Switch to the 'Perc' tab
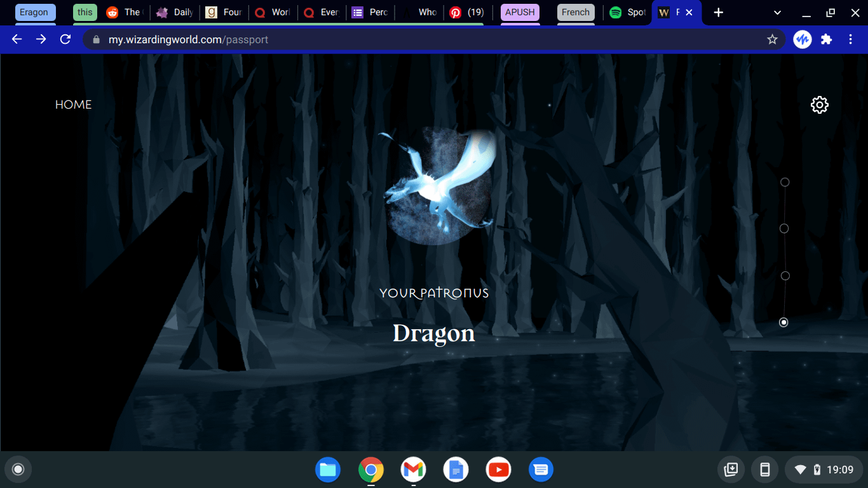Viewport: 868px width, 488px height. 370,12
